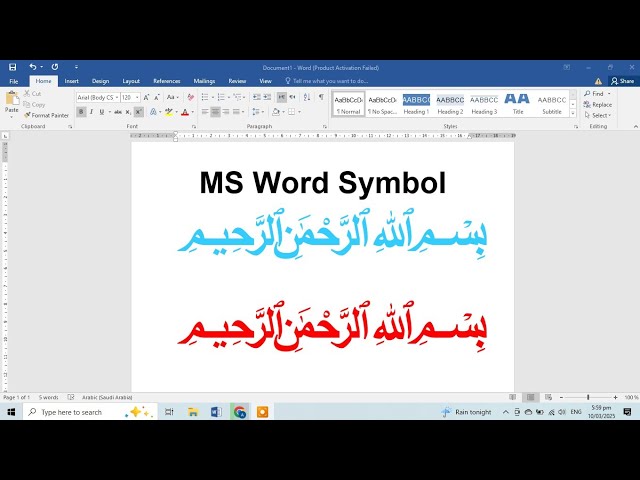This screenshot has width=640, height=480.
Task: Increase font size with the Grow Font icon
Action: pos(146,98)
